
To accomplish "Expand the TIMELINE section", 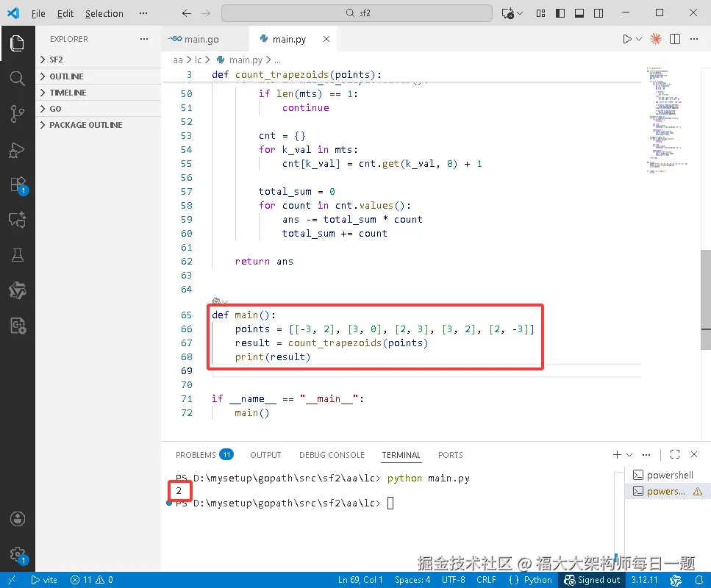I will pos(99,93).
